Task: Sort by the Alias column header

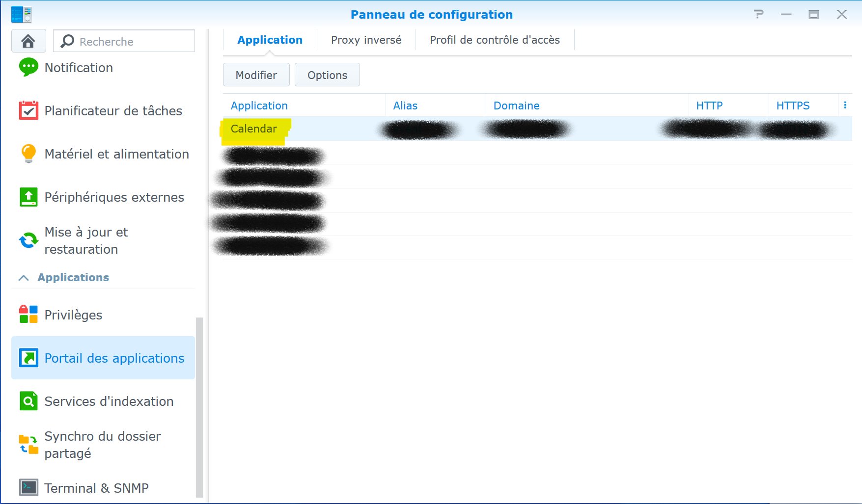Action: (x=436, y=105)
